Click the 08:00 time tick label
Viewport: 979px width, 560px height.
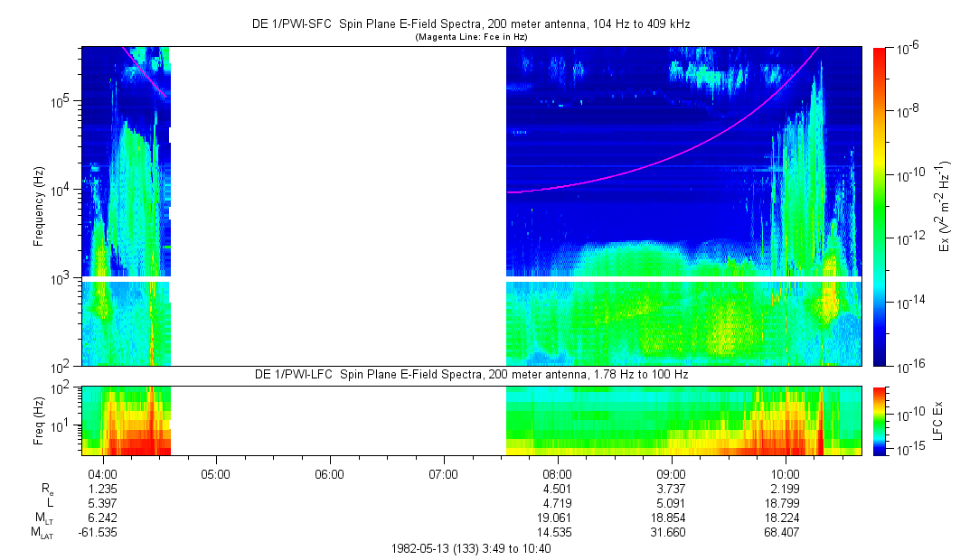pos(557,473)
